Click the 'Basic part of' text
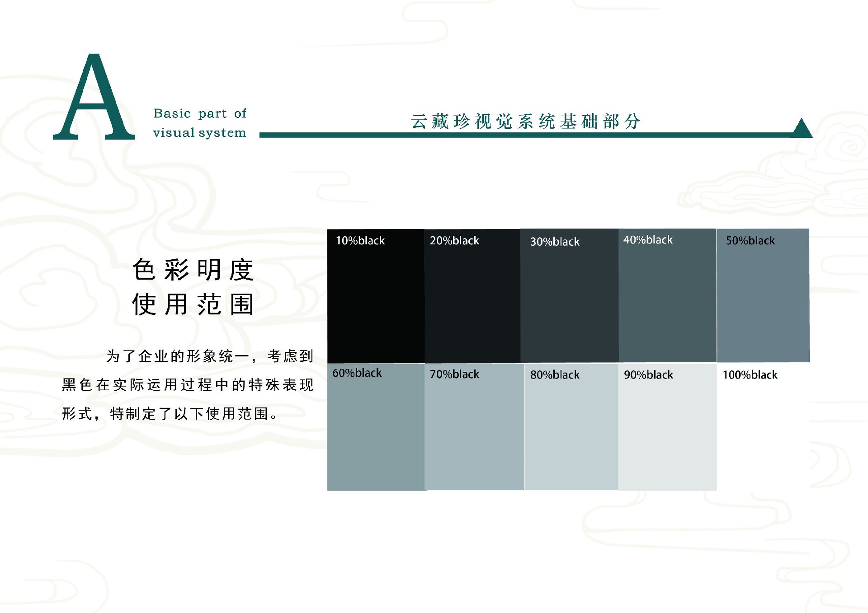This screenshot has height=613, width=868. (199, 113)
